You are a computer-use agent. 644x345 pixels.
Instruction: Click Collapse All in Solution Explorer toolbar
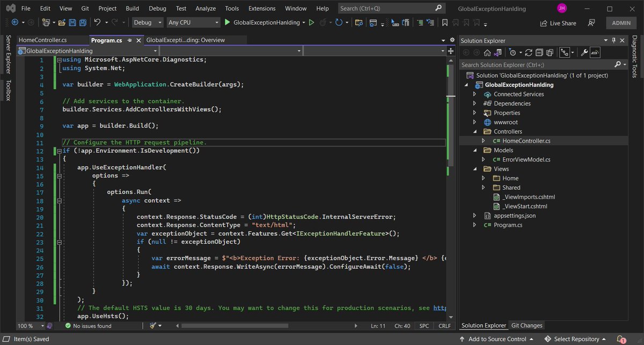tap(538, 53)
